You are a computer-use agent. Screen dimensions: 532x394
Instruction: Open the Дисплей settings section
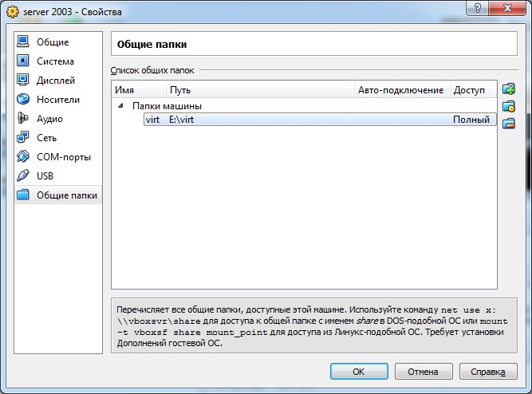click(56, 81)
